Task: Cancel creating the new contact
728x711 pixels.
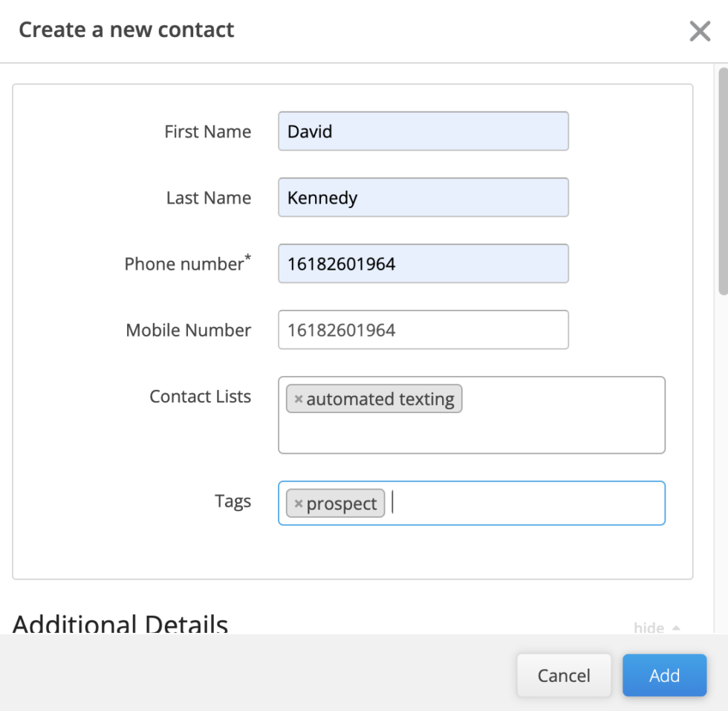Action: pyautogui.click(x=564, y=675)
